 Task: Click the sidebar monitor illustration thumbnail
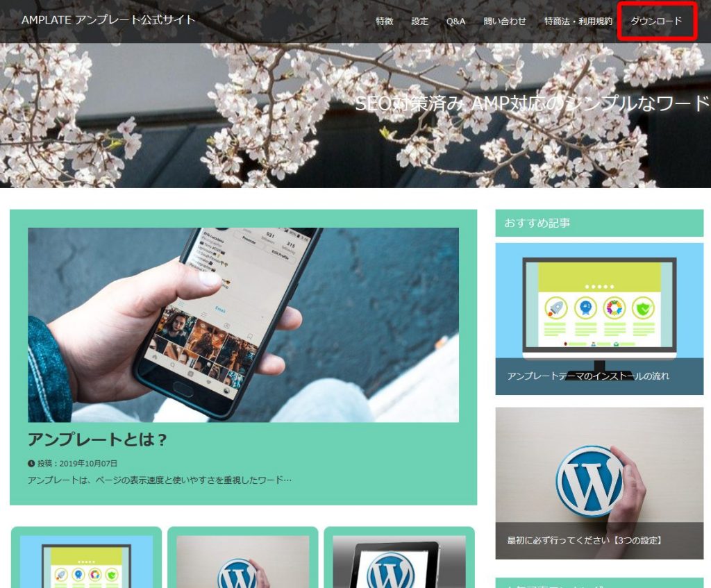click(x=599, y=305)
